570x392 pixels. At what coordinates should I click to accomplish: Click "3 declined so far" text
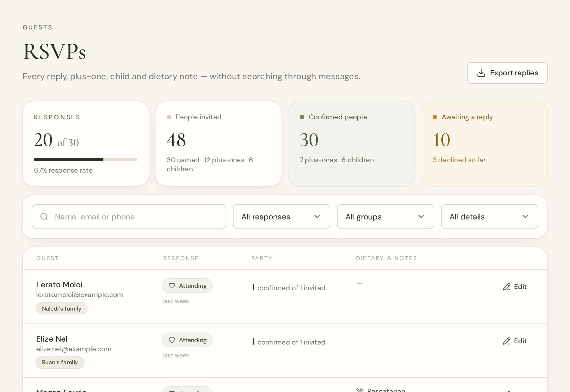[459, 160]
